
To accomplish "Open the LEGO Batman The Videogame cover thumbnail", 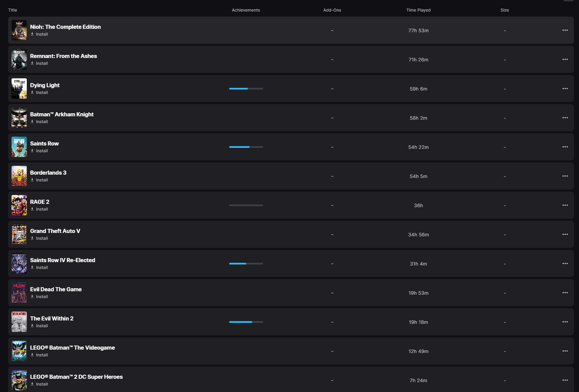I will point(19,351).
